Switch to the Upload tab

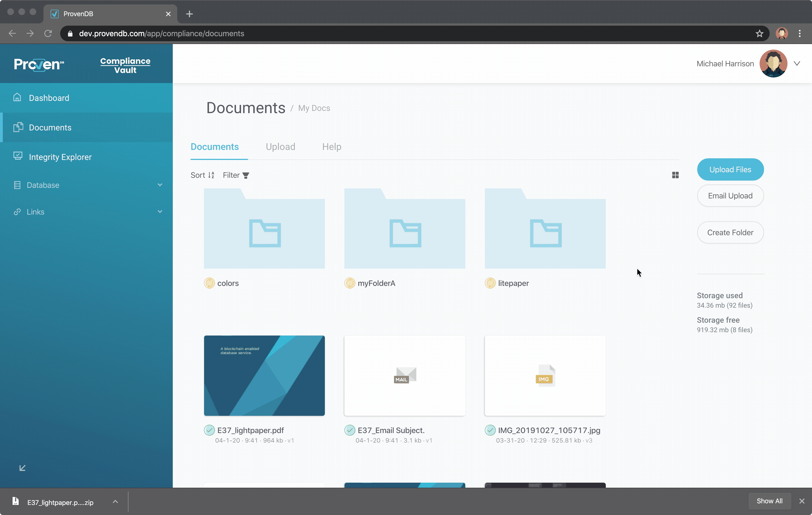coord(280,147)
